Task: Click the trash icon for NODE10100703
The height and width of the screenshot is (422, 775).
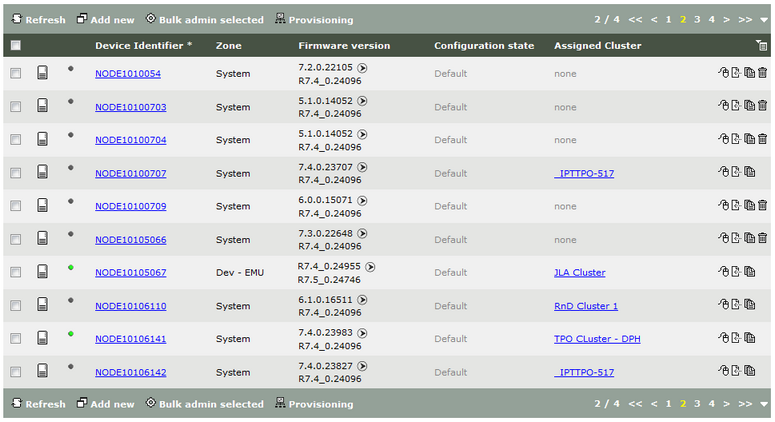Action: click(x=762, y=105)
